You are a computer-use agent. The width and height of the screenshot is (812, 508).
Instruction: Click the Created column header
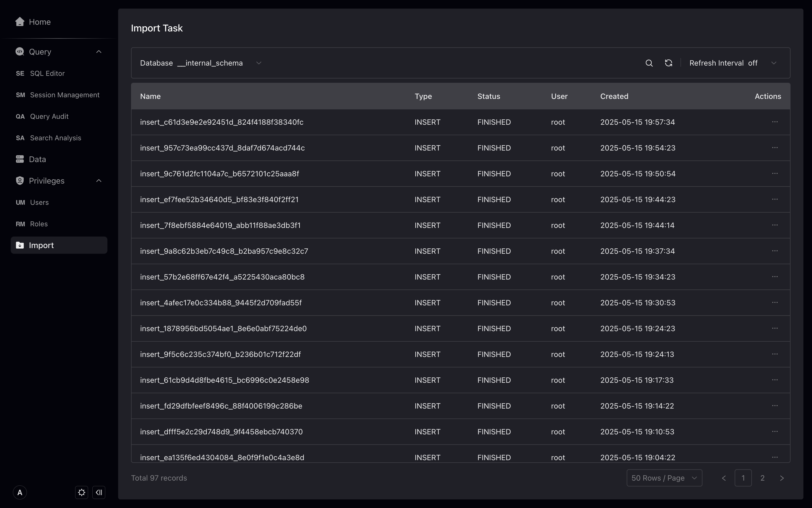pos(614,96)
